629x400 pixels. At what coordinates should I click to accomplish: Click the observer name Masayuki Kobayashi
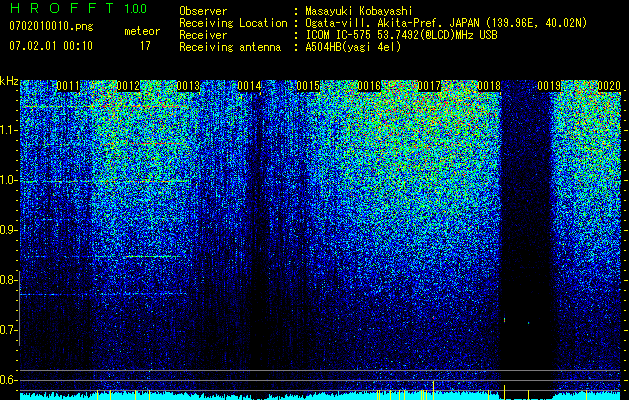(x=359, y=11)
